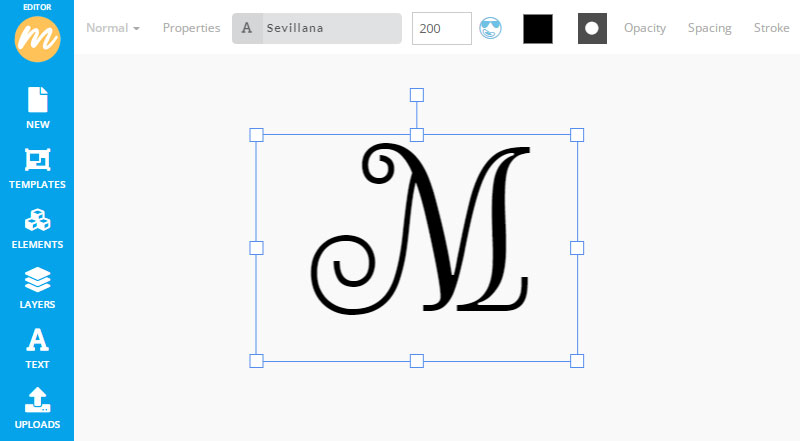
Task: Open the Properties menu
Action: pos(191,28)
